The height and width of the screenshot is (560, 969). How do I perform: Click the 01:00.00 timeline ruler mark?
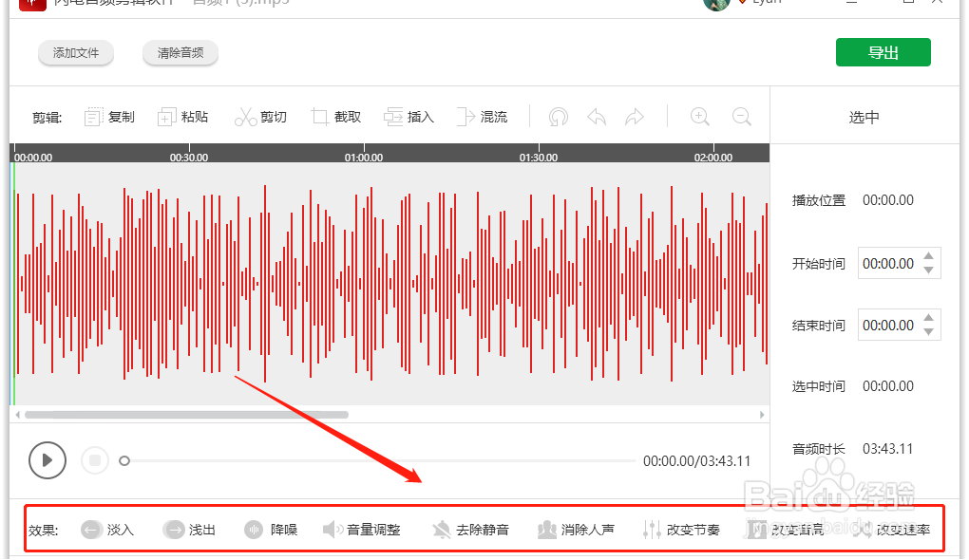click(x=363, y=158)
